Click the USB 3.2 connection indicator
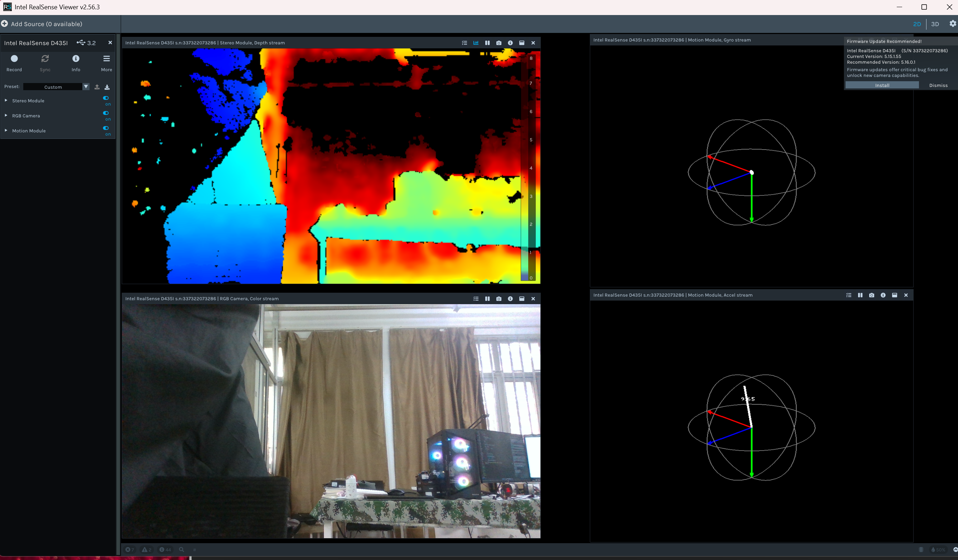Screen dimensions: 958x560 86,43
